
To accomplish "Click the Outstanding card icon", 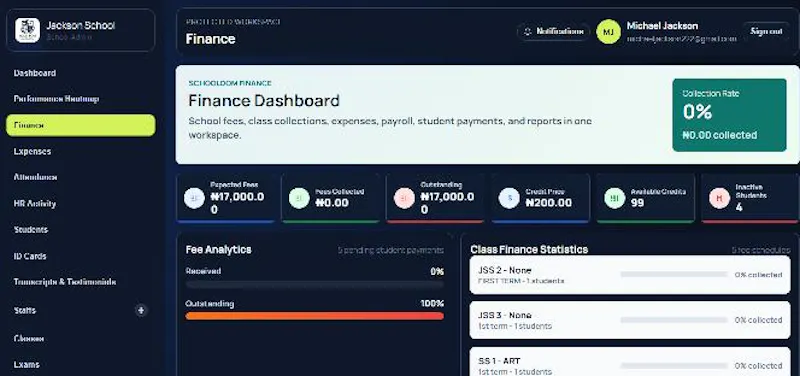I will [x=404, y=198].
